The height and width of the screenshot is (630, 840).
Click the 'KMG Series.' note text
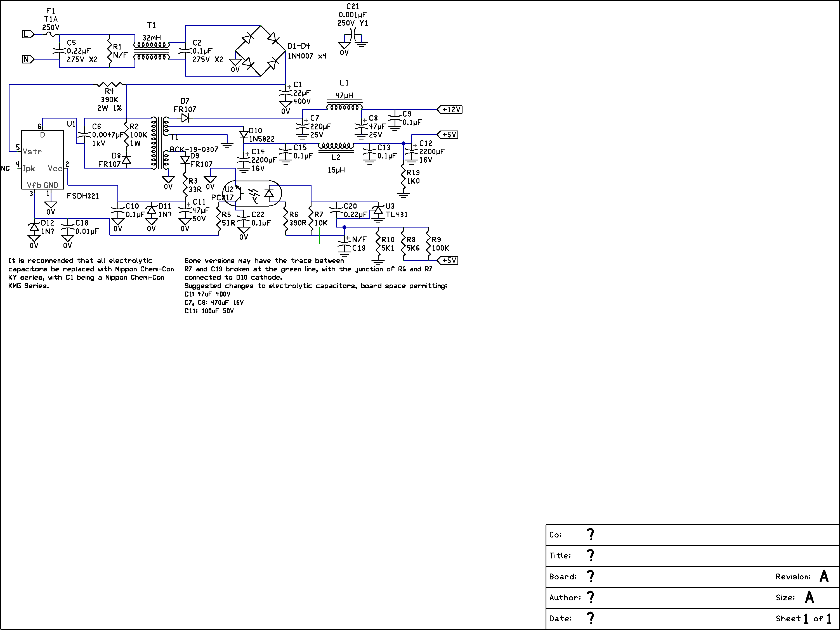[29, 286]
